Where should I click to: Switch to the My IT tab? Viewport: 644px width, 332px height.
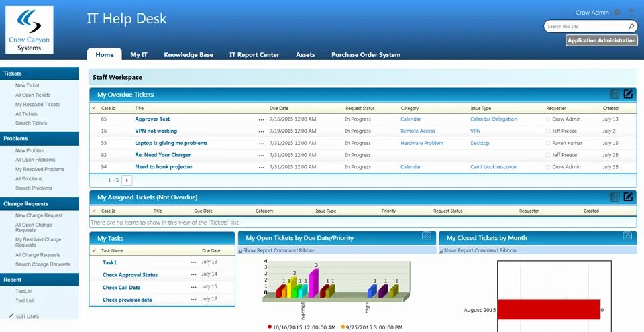click(x=139, y=54)
